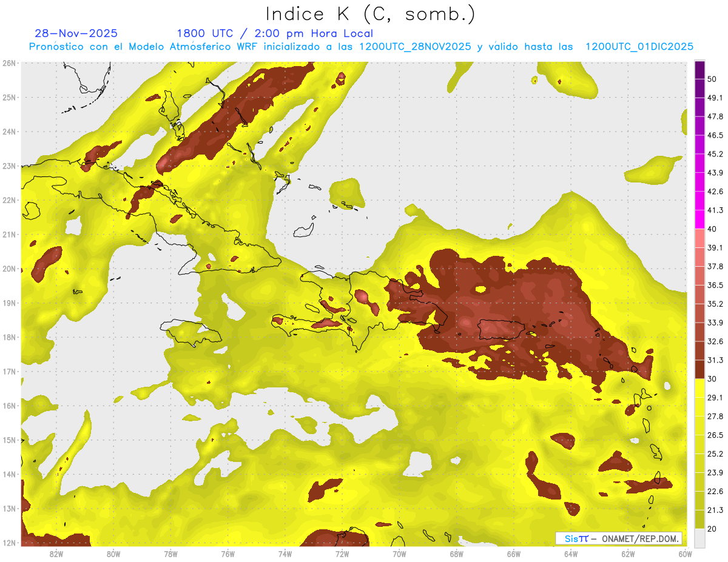The image size is (728, 562).
Task: Click the 14N latitude label
Action: 9,474
